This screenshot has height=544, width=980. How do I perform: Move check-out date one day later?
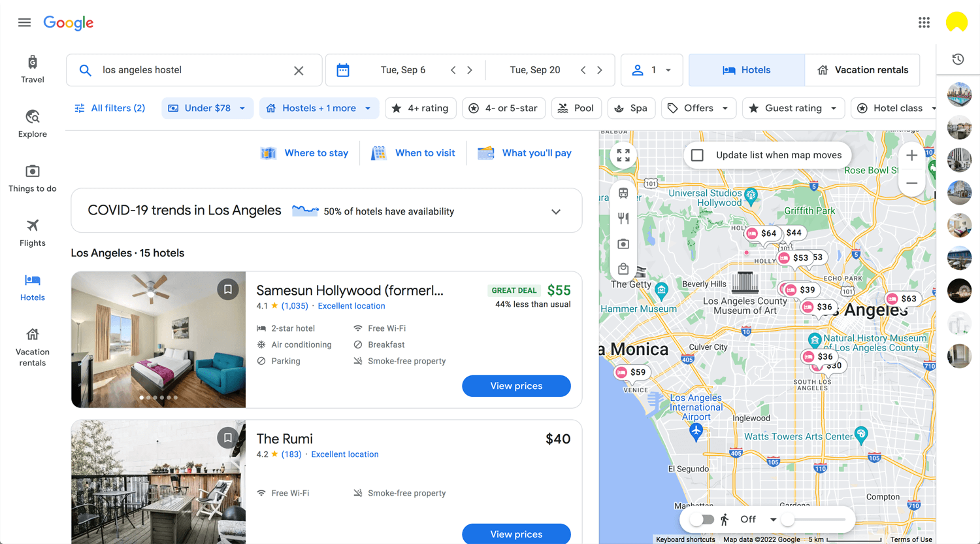click(600, 70)
